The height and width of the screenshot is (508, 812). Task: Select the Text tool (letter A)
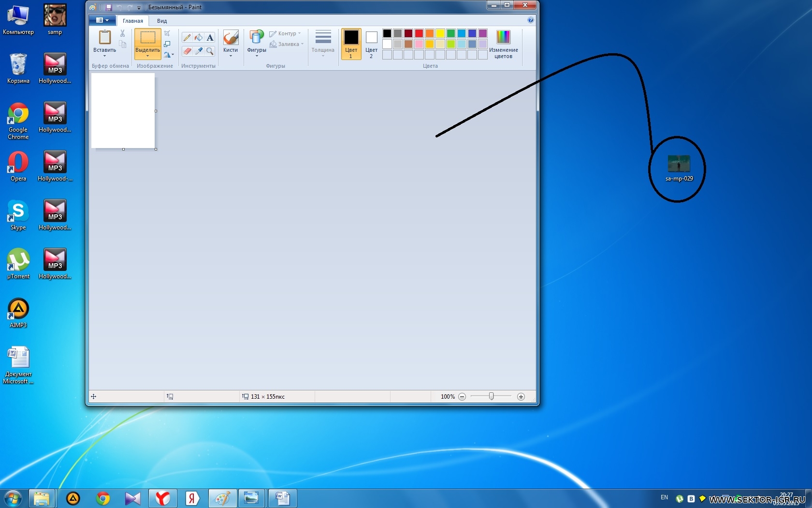210,38
